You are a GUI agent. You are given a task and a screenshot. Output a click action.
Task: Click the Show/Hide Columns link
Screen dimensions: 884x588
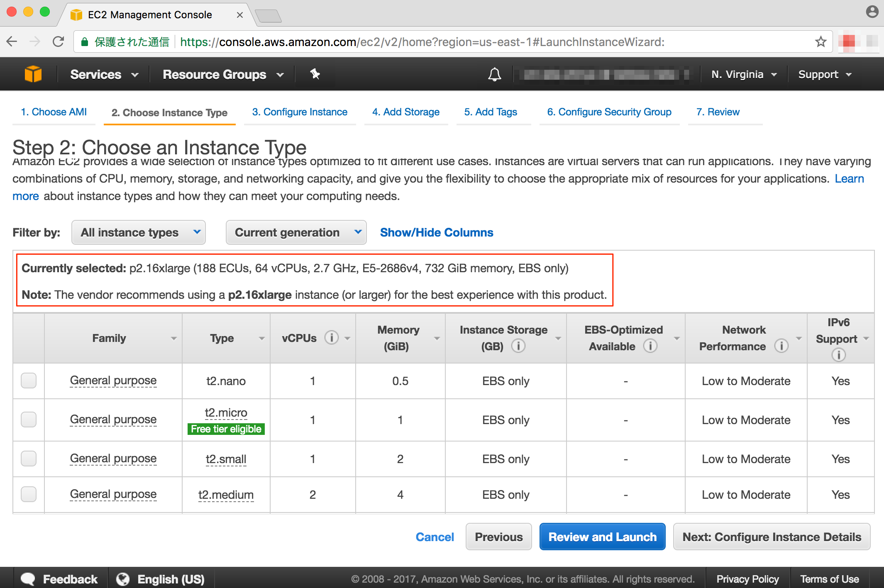(x=437, y=232)
